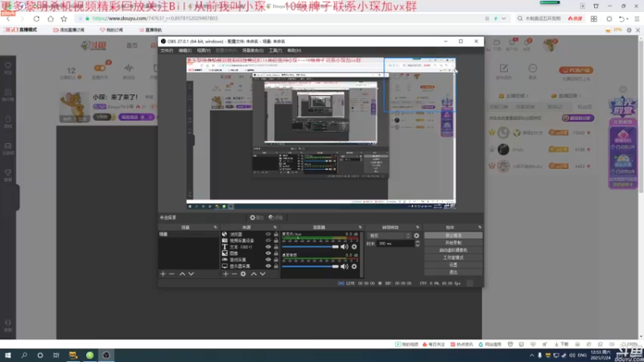Open the Tools menu in OBS
644x362 pixels.
click(275, 51)
